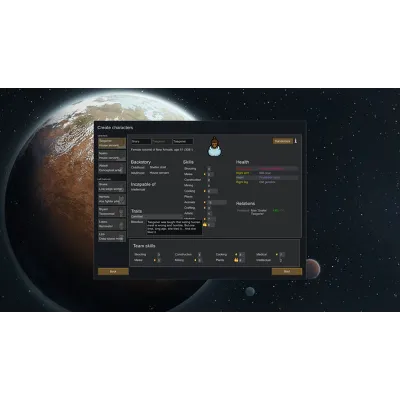This screenshot has height=400, width=400.
Task: Click the Mining skill row
Action: point(197,186)
